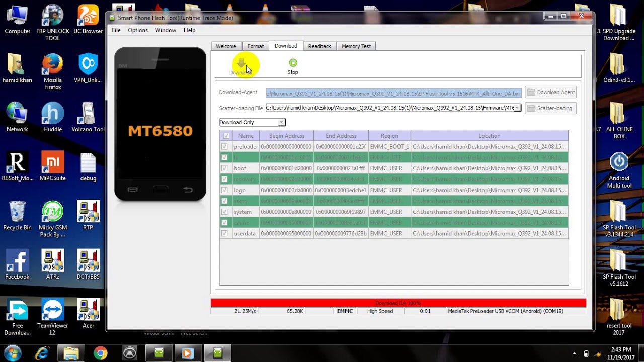The width and height of the screenshot is (644, 362).
Task: Click the folder icon on Download Agent button
Action: (531, 93)
